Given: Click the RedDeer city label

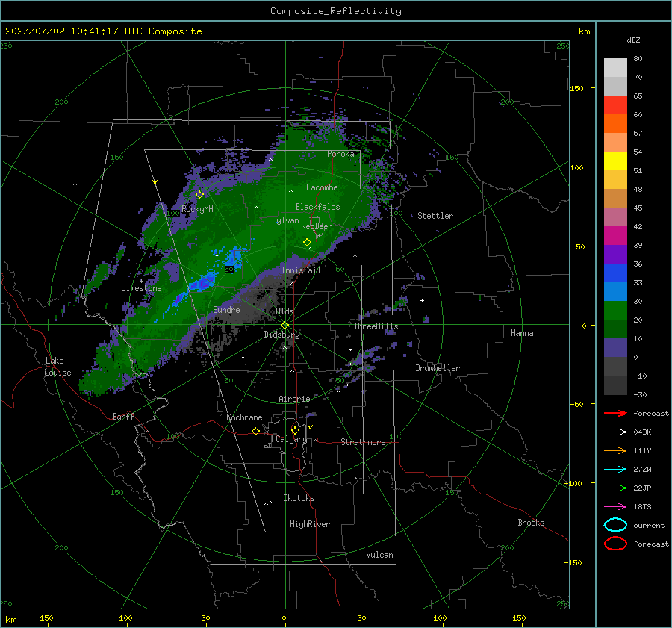Looking at the screenshot, I should click(x=317, y=226).
